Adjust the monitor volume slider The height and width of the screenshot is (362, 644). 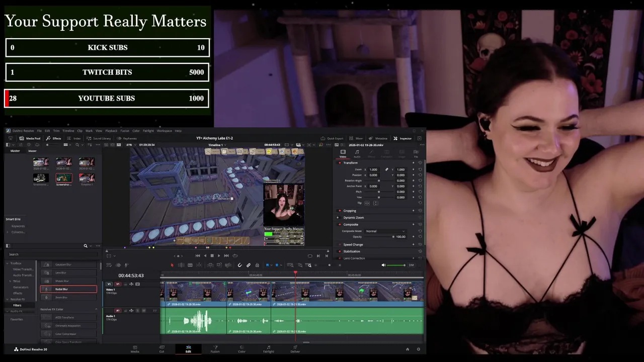(396, 265)
